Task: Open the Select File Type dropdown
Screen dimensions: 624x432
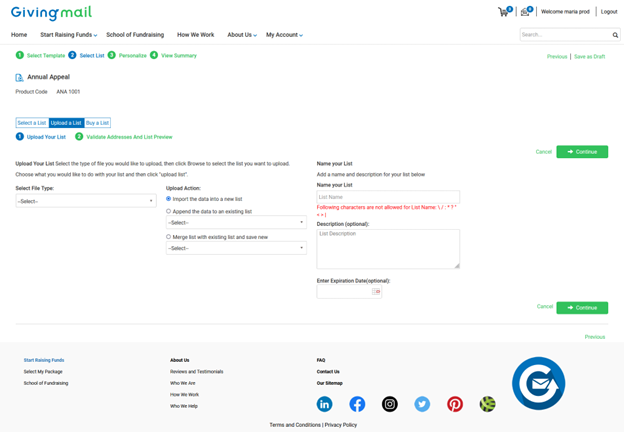Action: (x=86, y=201)
